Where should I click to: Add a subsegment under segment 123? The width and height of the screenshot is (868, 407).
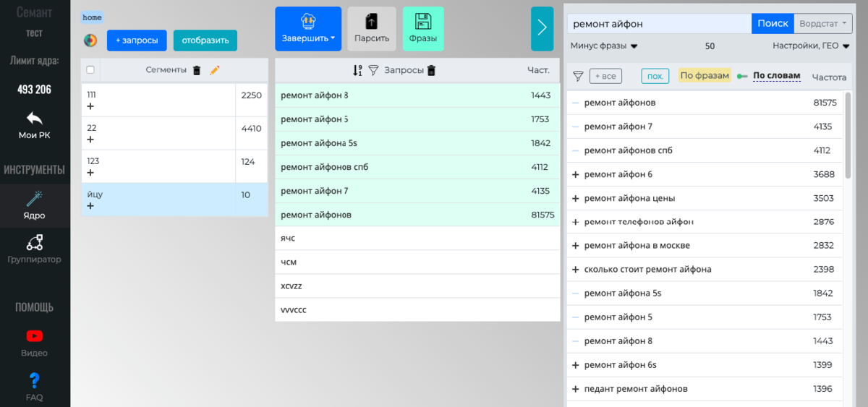pyautogui.click(x=90, y=173)
